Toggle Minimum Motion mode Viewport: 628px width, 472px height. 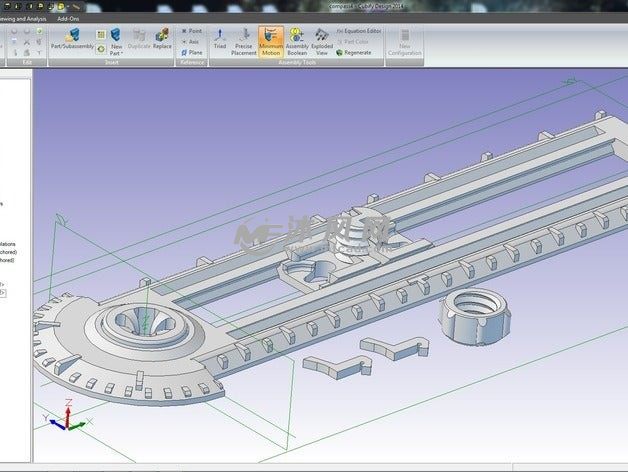pos(271,41)
